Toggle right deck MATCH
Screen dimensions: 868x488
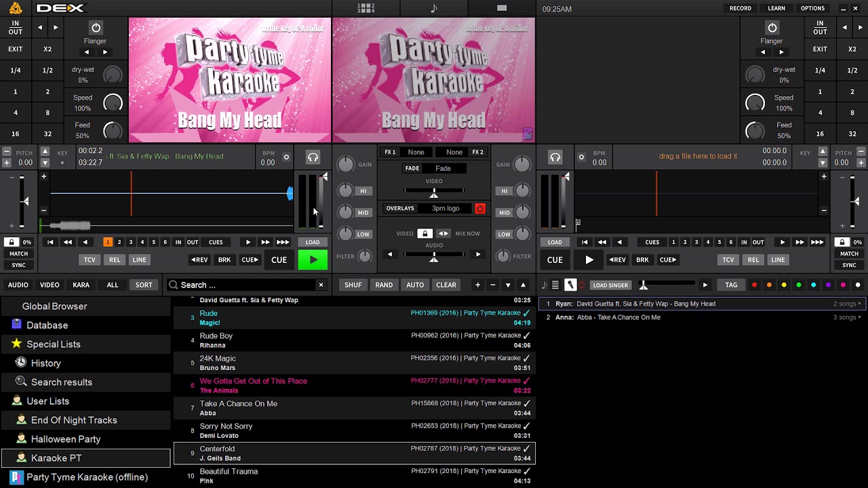[849, 253]
